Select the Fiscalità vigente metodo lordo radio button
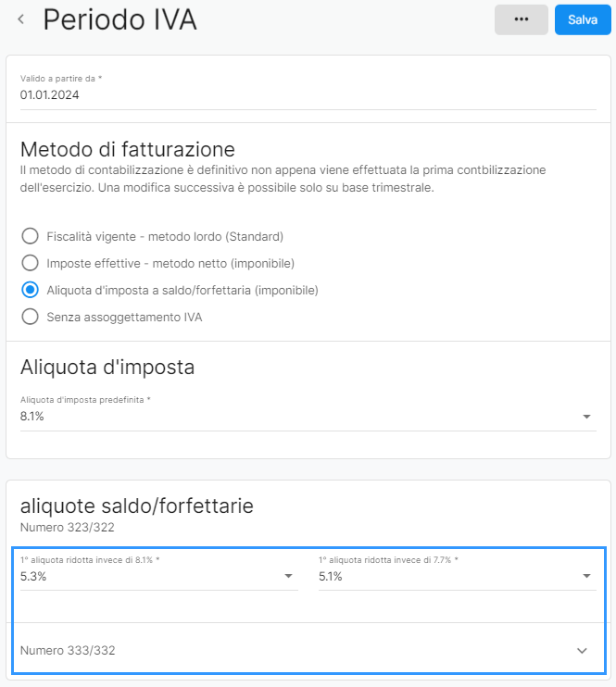This screenshot has height=687, width=616. (x=30, y=236)
